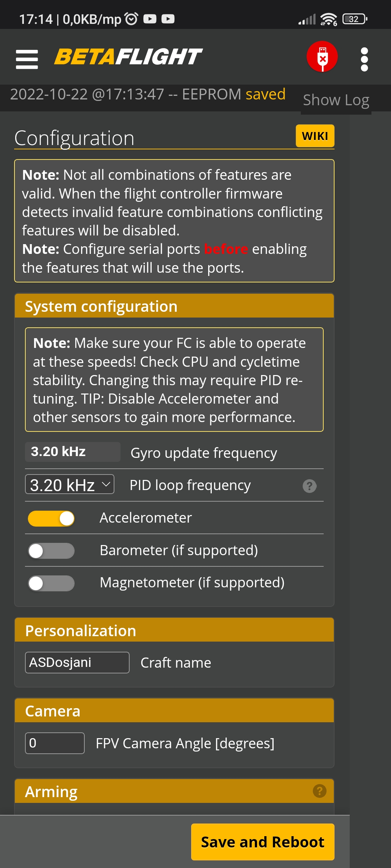Expand the log via Show Log
The image size is (391, 868).
335,100
